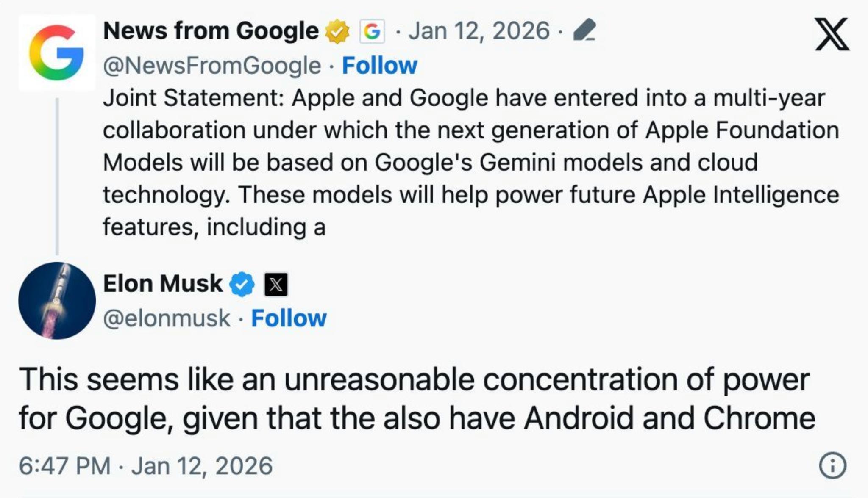Click the gold verified badge beside News from Google
The width and height of the screenshot is (868, 498).
(x=337, y=31)
